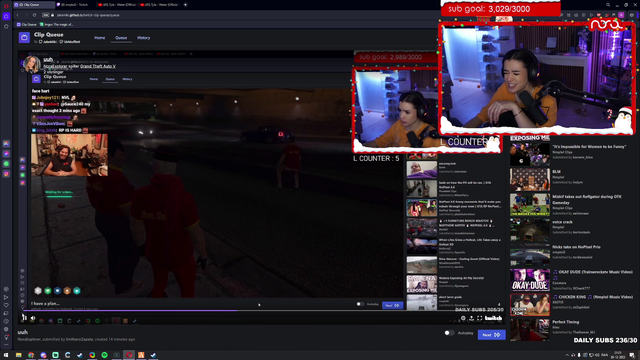Click the Twitch logo in player
This screenshot has width=640, height=360.
[493, 318]
